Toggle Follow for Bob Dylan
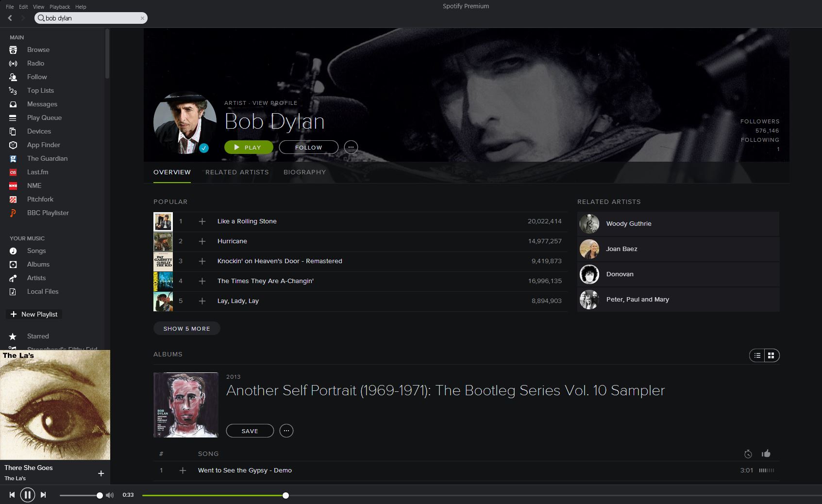 click(x=308, y=147)
